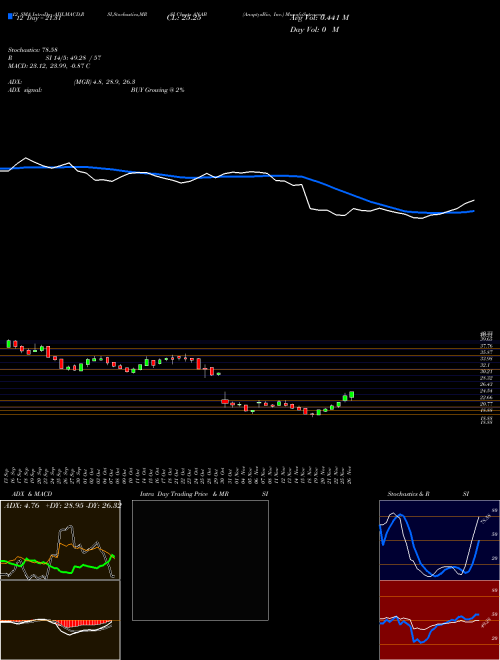Click the last green candlestick on the chart

352,395
